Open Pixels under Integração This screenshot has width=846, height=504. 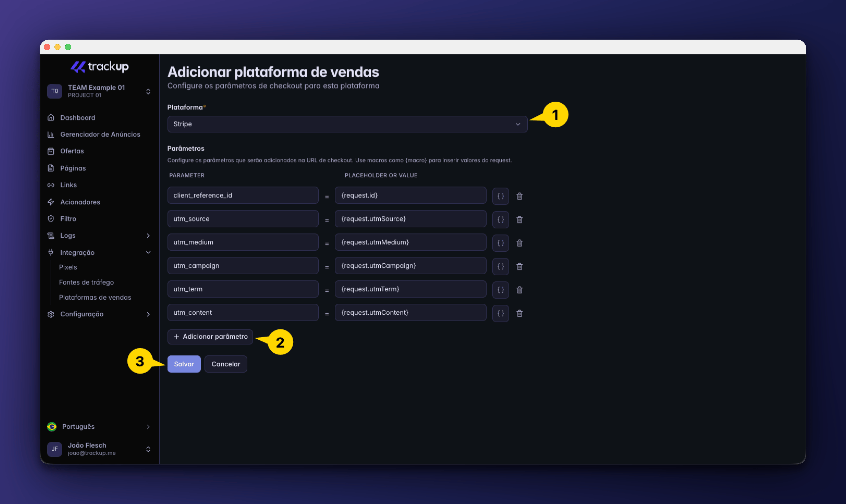coord(68,267)
